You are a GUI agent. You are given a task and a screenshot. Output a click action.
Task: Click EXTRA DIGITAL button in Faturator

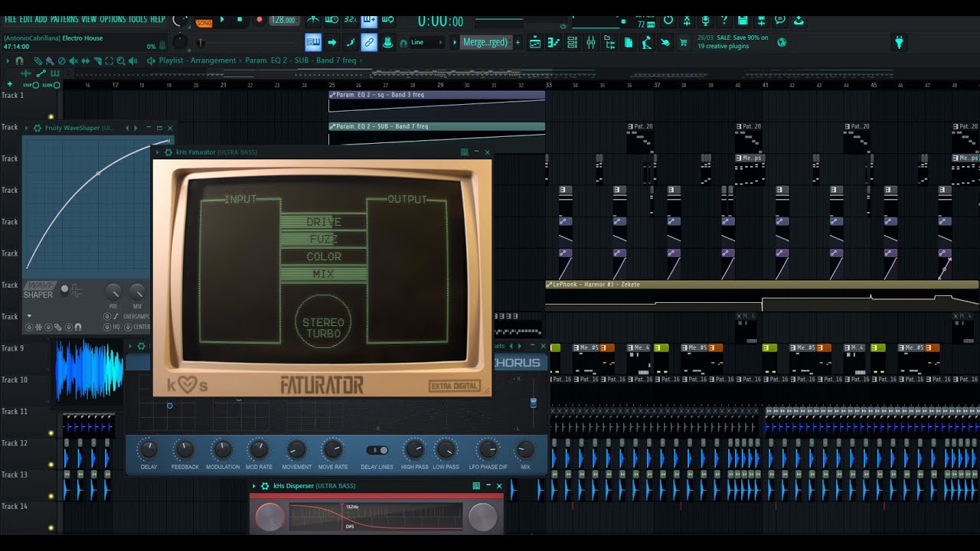455,386
